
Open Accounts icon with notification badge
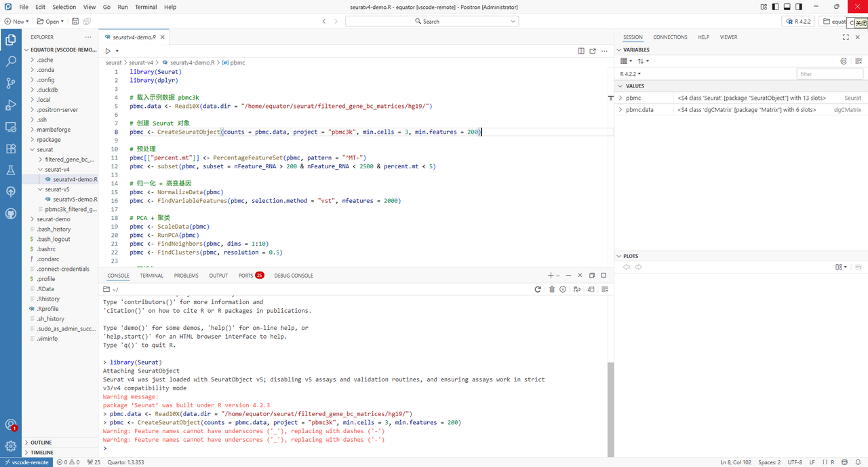[11, 425]
